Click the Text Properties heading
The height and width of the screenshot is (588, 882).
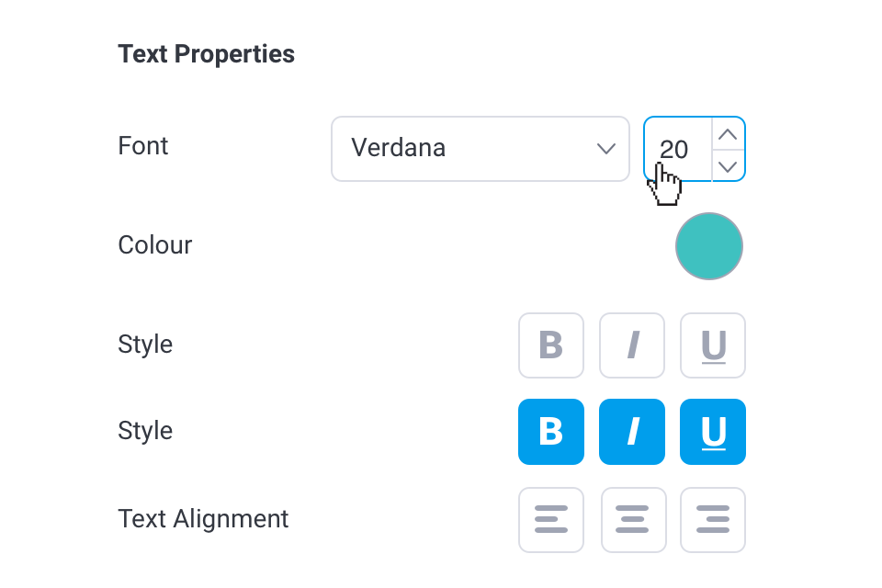coord(207,54)
